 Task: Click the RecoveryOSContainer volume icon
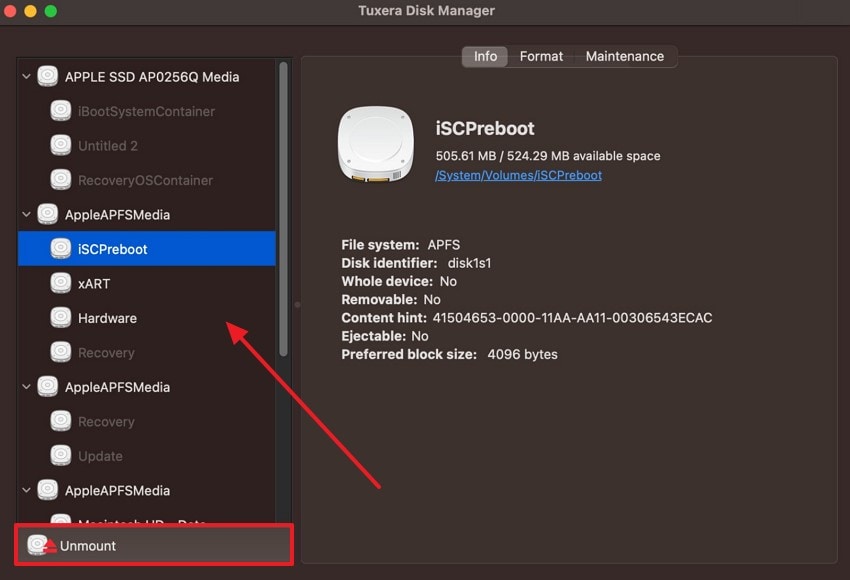[61, 180]
